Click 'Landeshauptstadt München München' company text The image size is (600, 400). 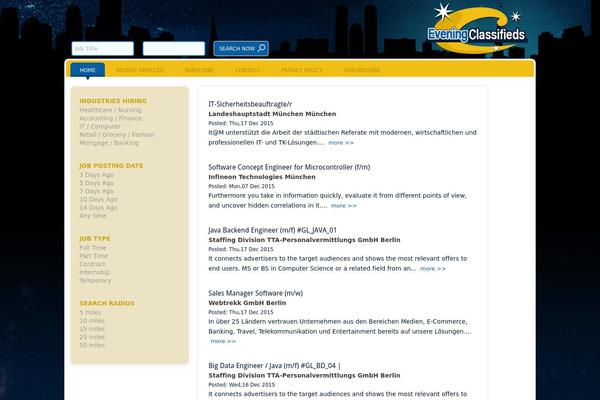click(x=272, y=114)
